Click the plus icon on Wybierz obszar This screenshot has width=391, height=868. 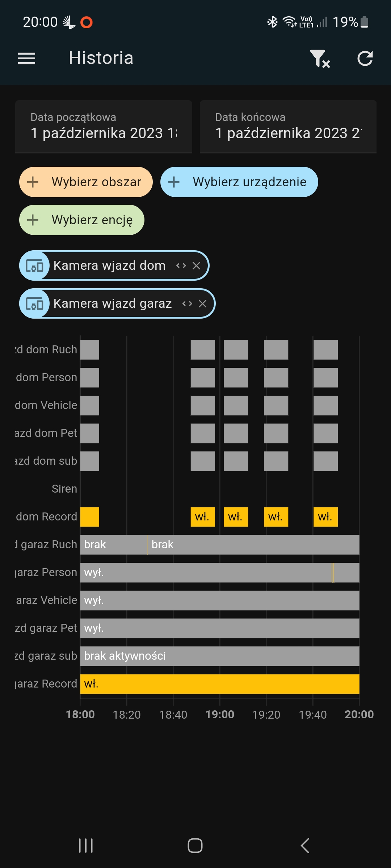33,182
